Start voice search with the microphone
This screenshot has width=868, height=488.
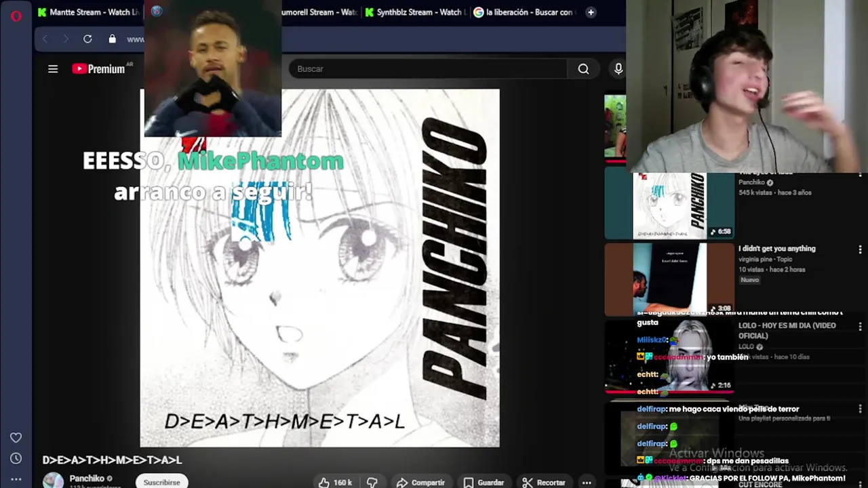point(618,68)
